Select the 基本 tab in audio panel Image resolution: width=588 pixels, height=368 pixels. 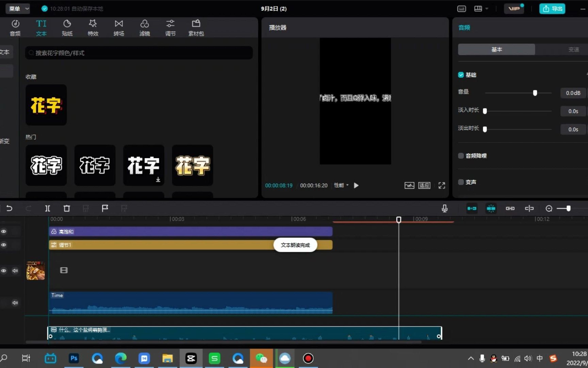496,49
